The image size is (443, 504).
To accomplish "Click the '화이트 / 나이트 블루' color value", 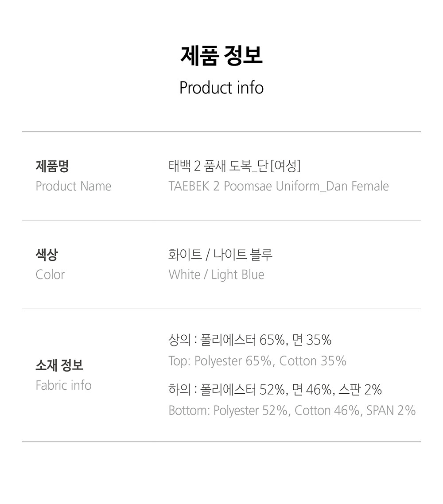I will coord(221,255).
